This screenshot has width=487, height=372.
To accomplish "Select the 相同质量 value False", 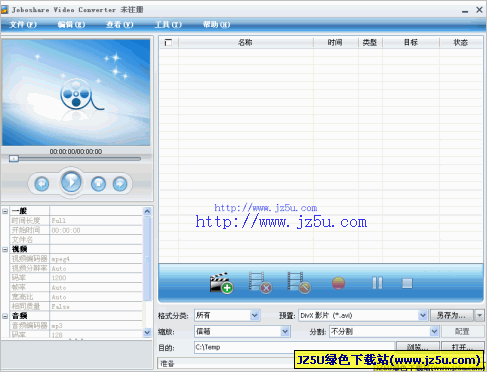I will (x=96, y=306).
